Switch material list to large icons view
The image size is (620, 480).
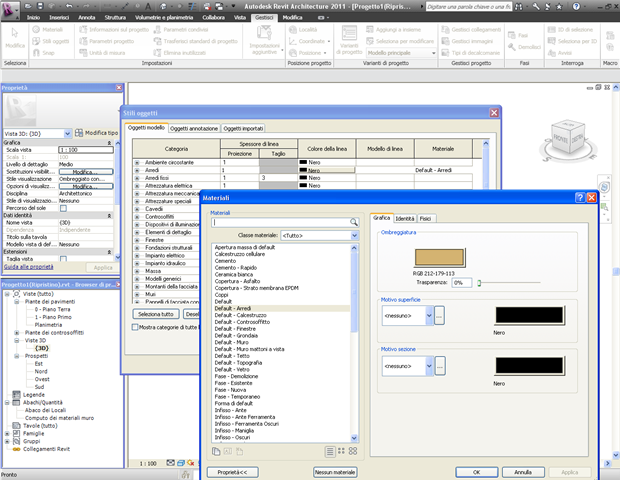(353, 451)
